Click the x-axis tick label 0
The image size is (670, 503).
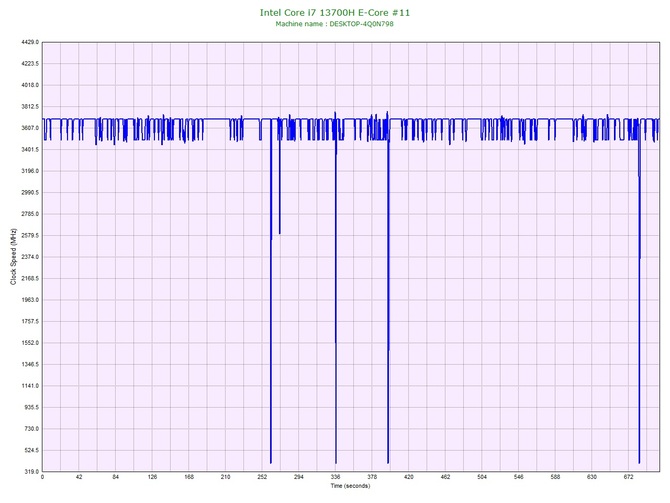point(42,477)
